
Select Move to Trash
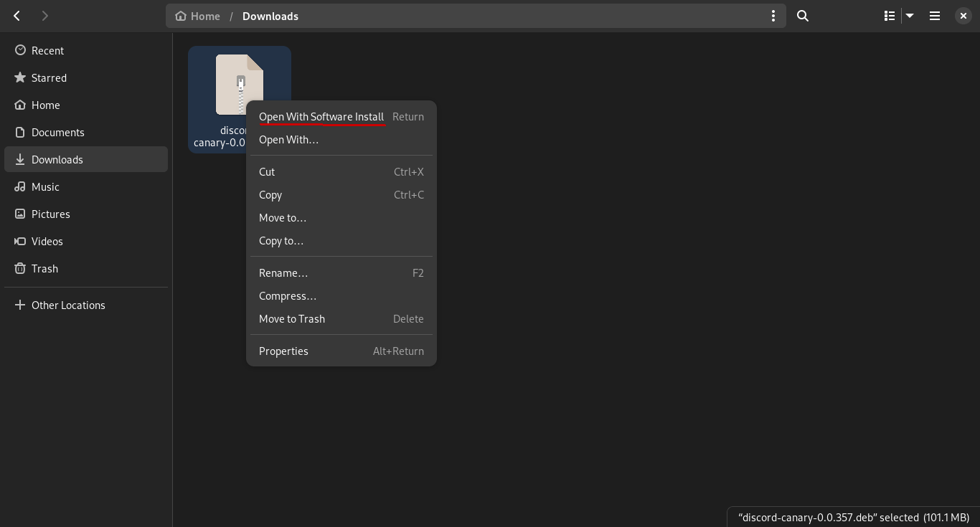[292, 318]
